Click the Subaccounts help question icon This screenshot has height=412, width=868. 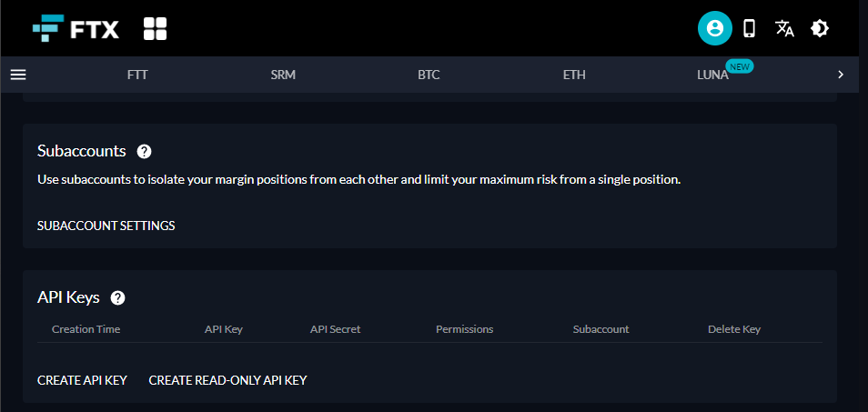(x=144, y=151)
